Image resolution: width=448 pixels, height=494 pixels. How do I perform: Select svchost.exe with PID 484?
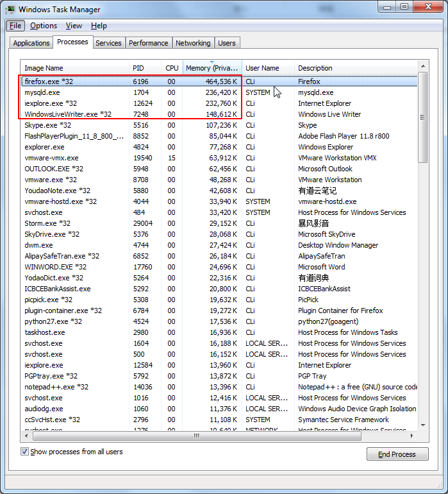click(219, 212)
